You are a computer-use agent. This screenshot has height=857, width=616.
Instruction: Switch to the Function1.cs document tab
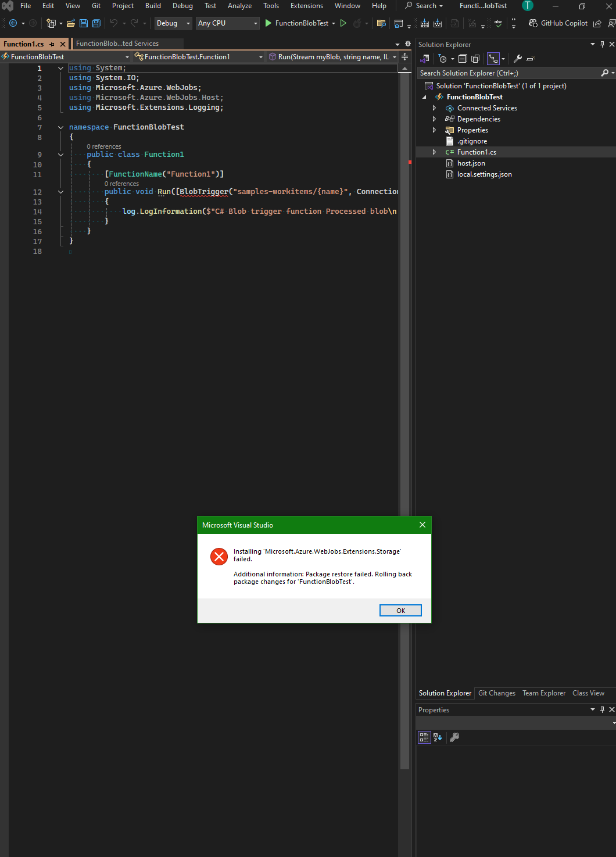(24, 44)
